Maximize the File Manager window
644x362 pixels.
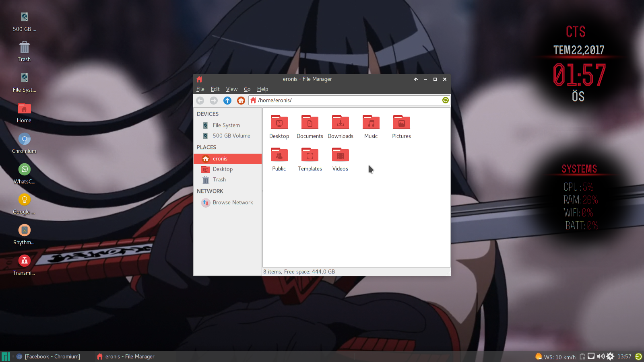tap(435, 79)
